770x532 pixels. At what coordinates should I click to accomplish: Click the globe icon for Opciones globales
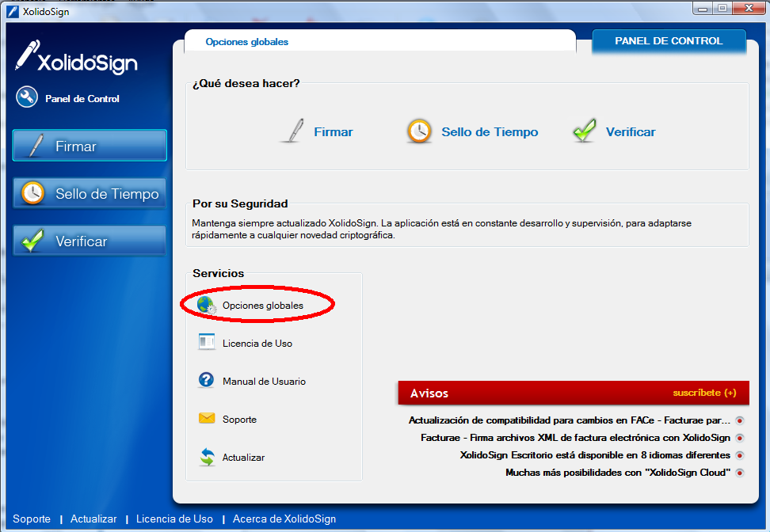click(x=206, y=305)
